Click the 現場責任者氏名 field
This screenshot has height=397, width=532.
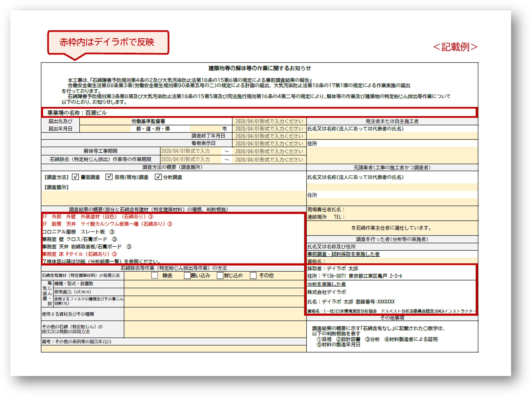coord(392,210)
